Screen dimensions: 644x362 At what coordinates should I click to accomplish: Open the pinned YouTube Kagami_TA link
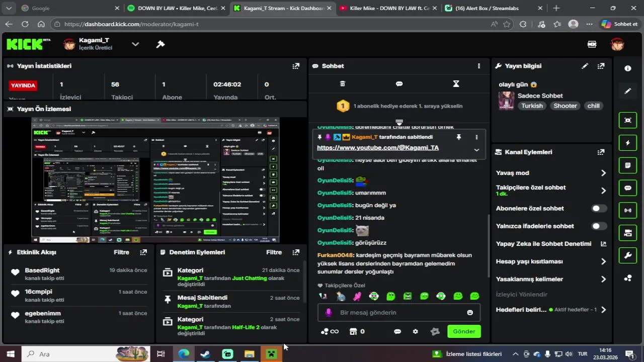[378, 148]
